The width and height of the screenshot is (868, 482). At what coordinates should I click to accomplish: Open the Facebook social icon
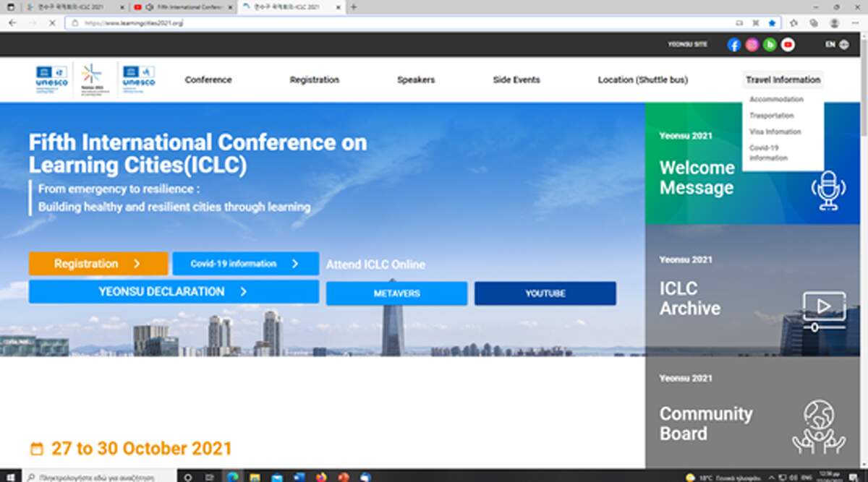click(733, 45)
